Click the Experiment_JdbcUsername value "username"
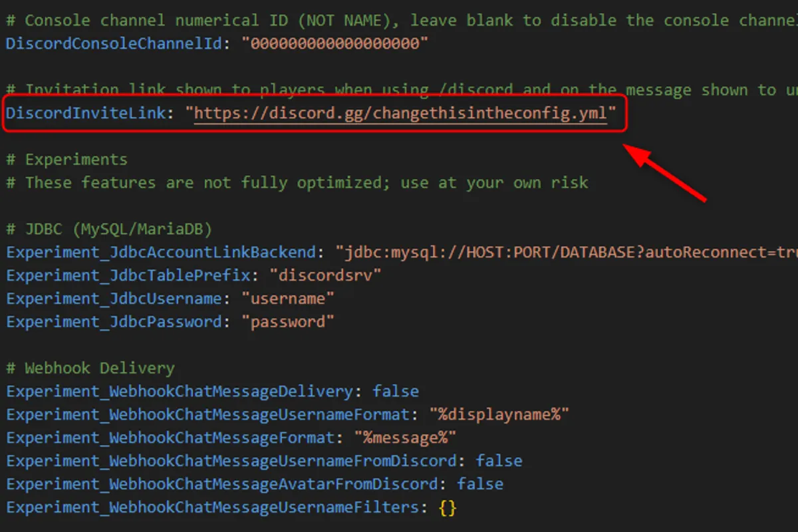 point(289,299)
